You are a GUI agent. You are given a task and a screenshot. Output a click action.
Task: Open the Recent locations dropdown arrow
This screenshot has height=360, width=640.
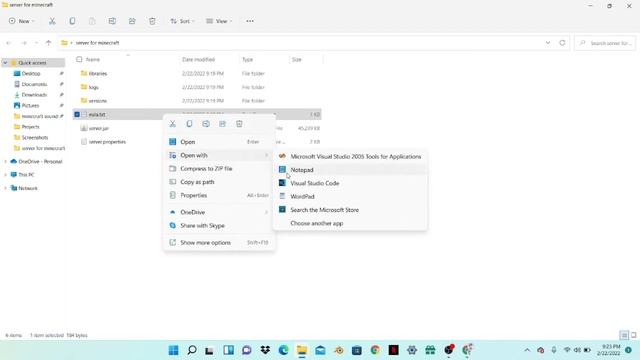(x=36, y=43)
